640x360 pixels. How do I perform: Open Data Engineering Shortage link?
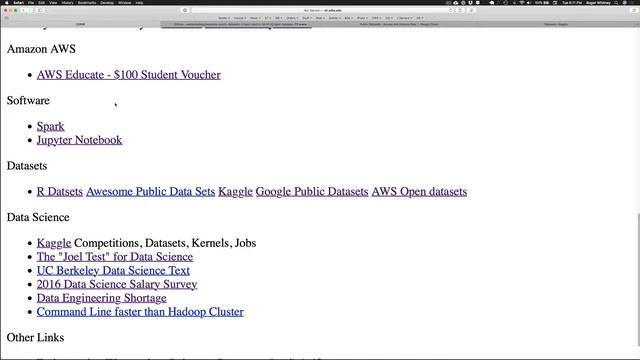click(102, 298)
